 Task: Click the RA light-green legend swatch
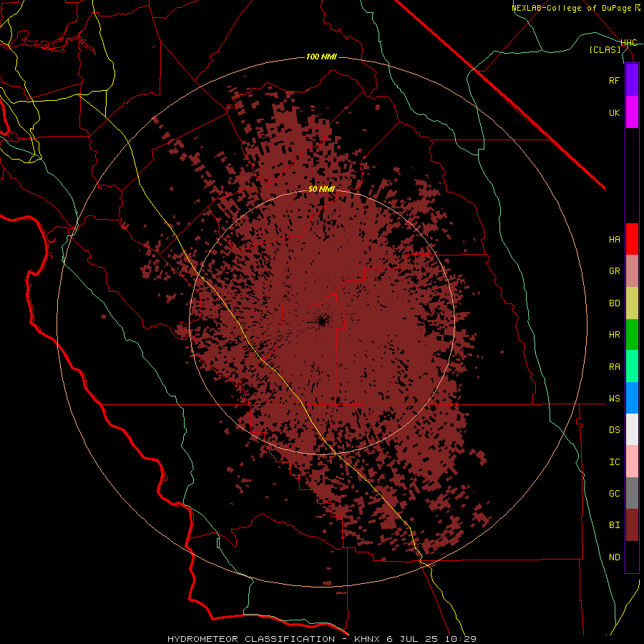click(x=632, y=366)
